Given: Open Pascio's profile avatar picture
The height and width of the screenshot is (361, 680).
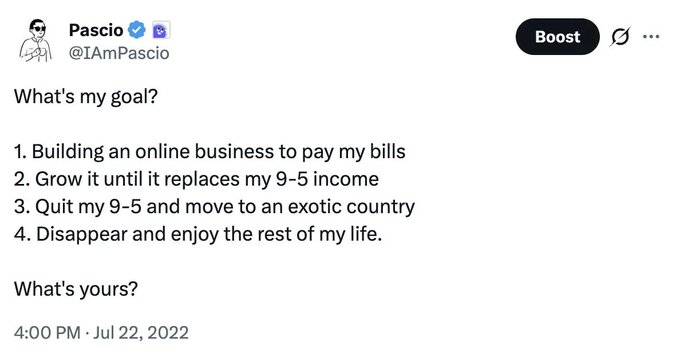Looking at the screenshot, I should (36, 41).
